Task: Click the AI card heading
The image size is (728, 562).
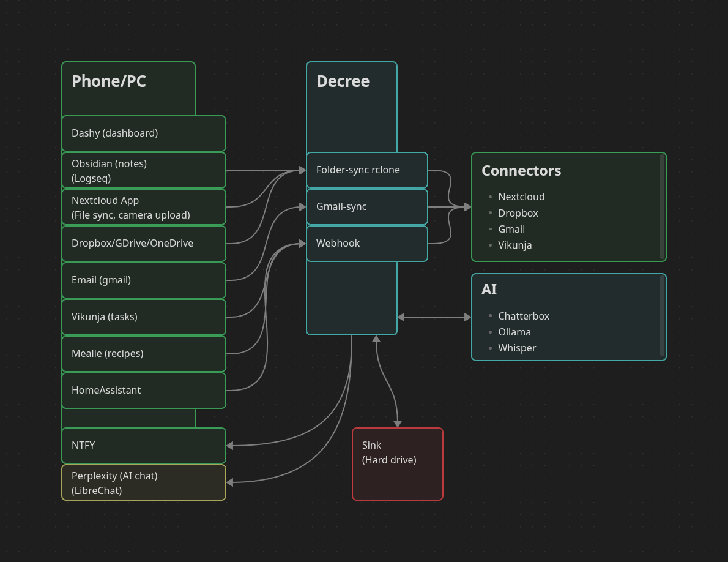Action: (489, 290)
